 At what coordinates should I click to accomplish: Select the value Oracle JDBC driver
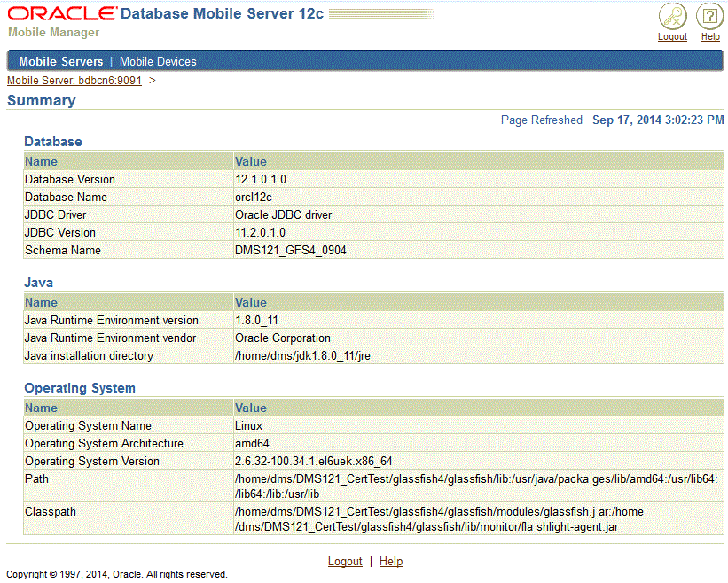point(283,214)
